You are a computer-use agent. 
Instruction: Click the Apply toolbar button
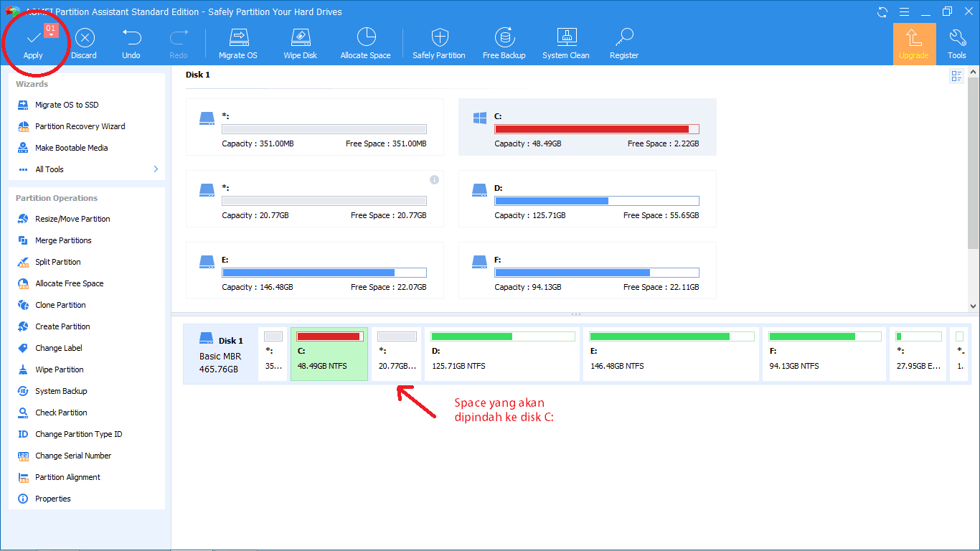33,44
